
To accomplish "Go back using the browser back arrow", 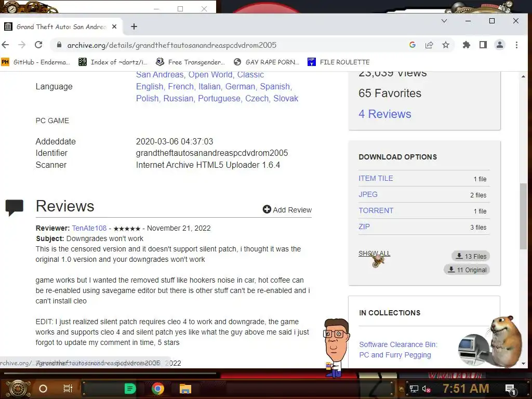I will click(5, 45).
